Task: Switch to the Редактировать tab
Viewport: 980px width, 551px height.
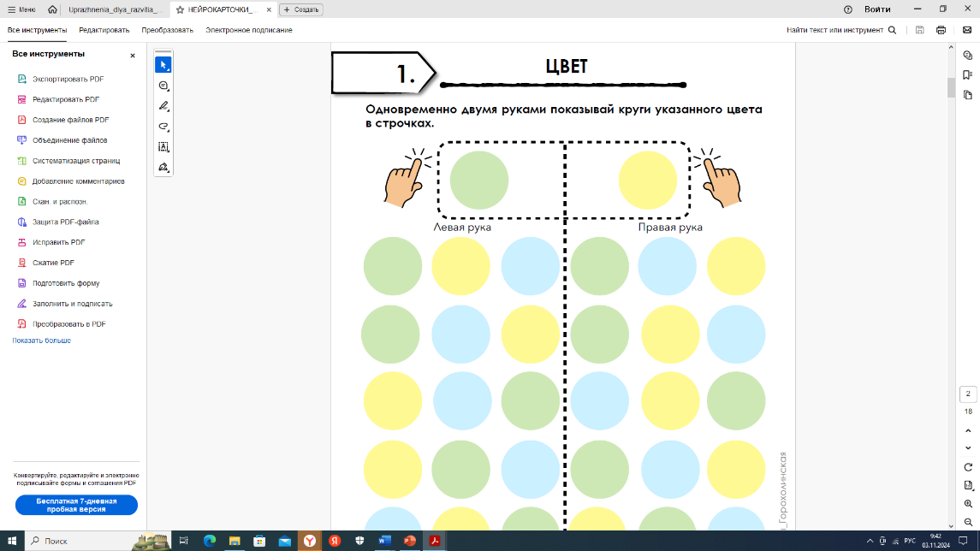Action: 104,30
